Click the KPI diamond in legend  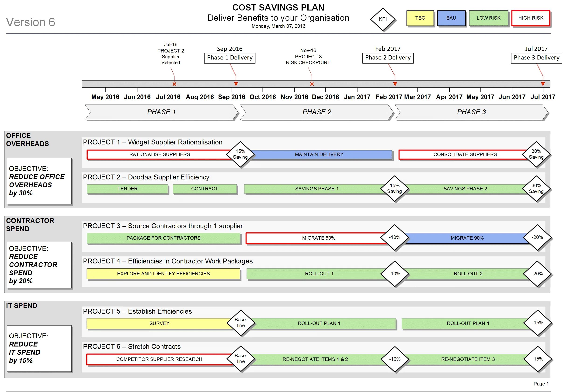382,19
